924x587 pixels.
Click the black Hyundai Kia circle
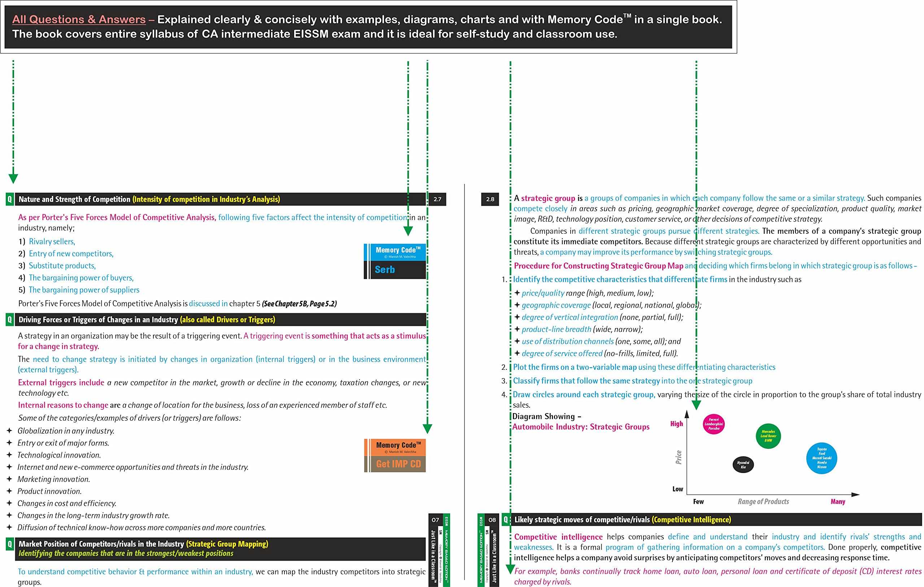[743, 465]
